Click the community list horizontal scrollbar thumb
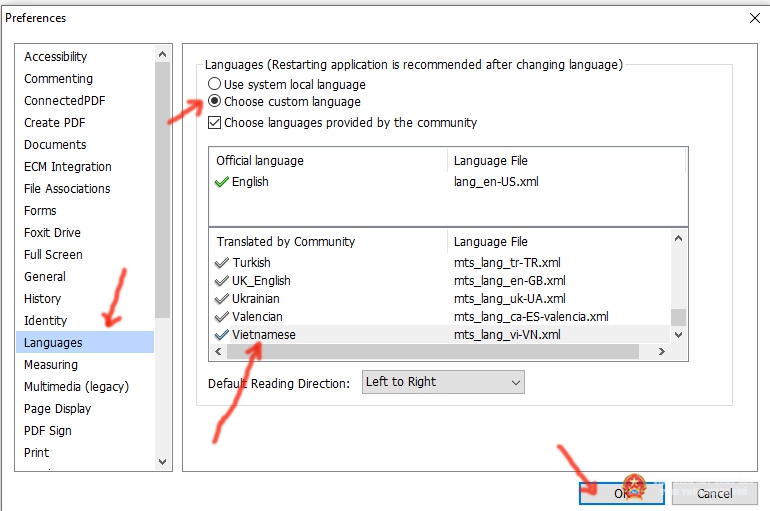Image resolution: width=770 pixels, height=511 pixels. [x=433, y=351]
